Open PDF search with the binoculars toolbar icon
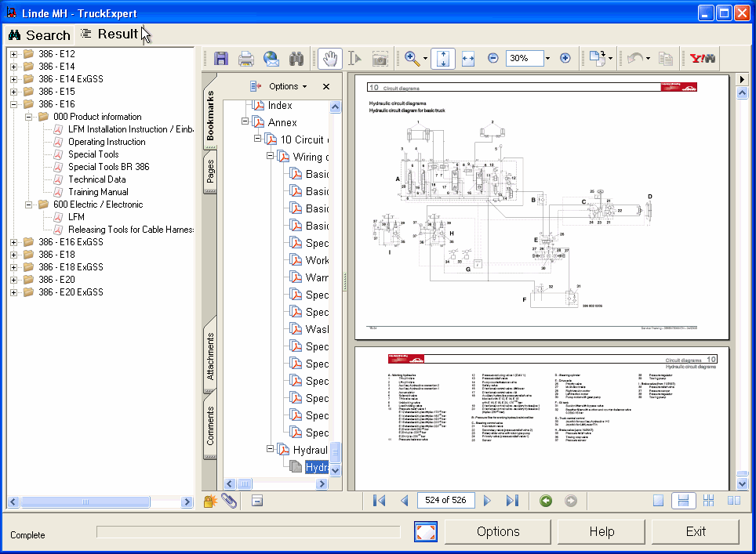Screen dimensions: 756x554 (x=296, y=59)
